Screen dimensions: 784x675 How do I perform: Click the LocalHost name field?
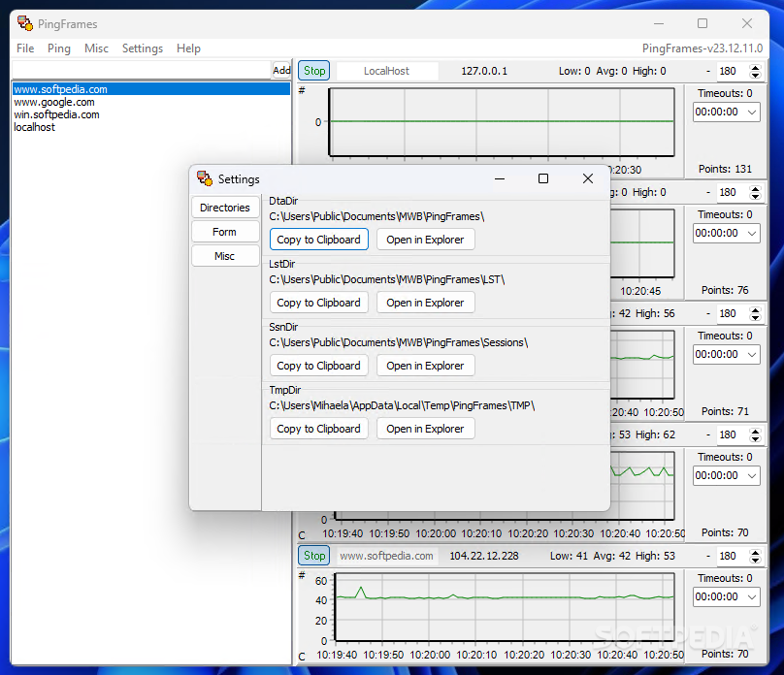(x=387, y=71)
